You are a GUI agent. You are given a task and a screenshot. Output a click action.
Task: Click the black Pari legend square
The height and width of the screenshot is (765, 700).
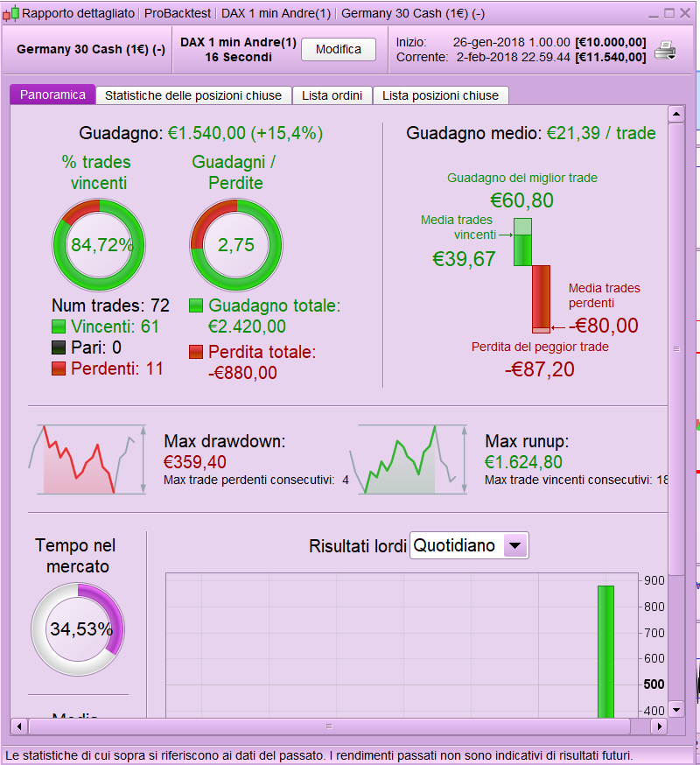(59, 347)
